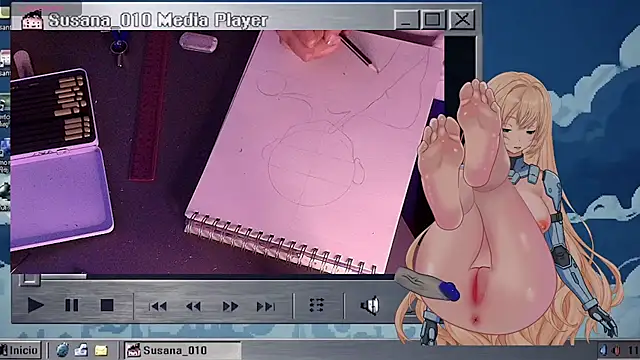Open the Inicio start menu
This screenshot has height=360, width=640.
[x=20, y=350]
